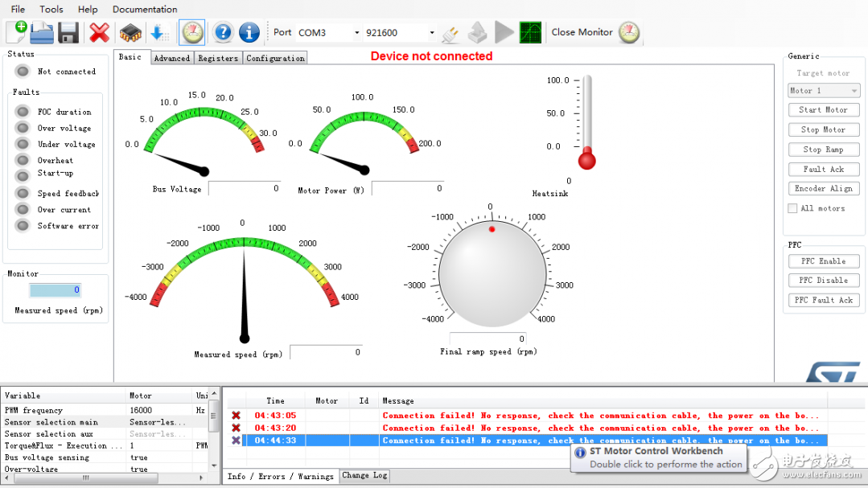Click the blue download arrow icon
The image size is (868, 488).
click(x=159, y=33)
